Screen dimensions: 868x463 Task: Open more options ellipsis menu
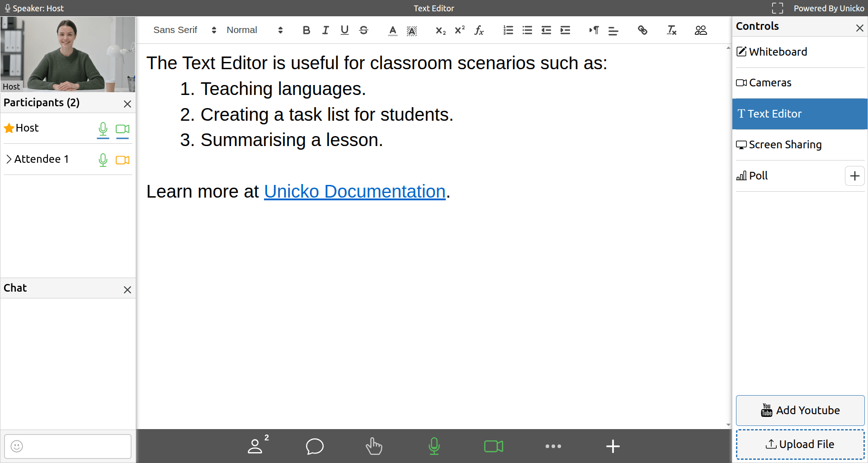pyautogui.click(x=553, y=446)
